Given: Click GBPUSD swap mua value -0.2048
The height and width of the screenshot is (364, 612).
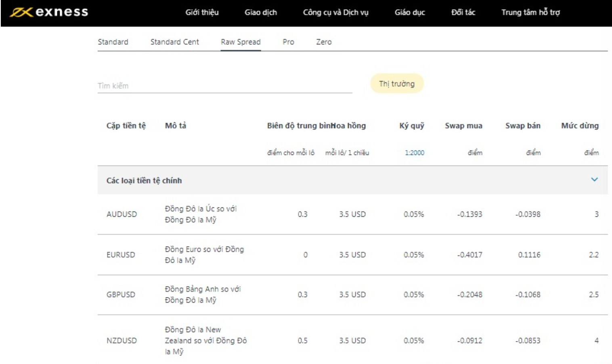Looking at the screenshot, I should (469, 295).
